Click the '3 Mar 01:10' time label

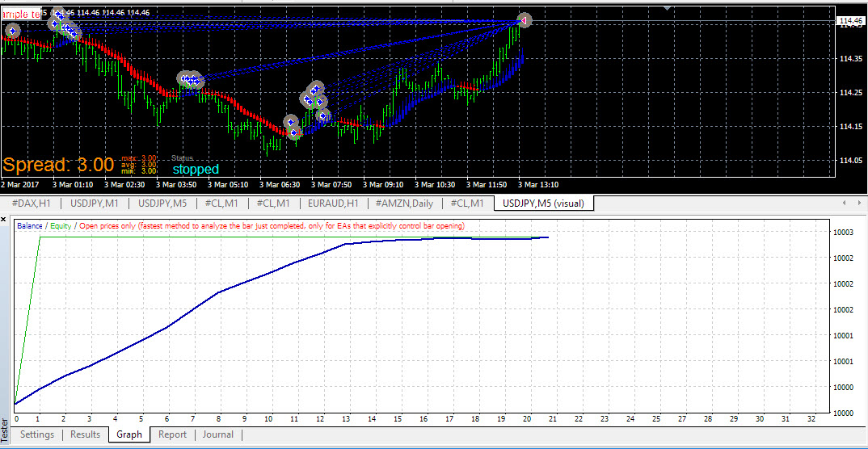click(73, 184)
